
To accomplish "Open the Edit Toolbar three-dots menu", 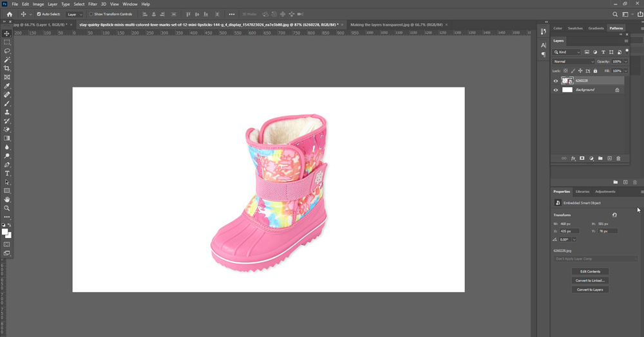I will click(7, 217).
